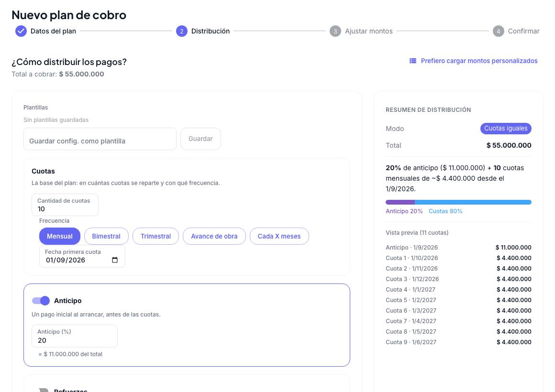
Task: Click the Cuota 2 · 1/11/2026 row
Action: [458, 269]
